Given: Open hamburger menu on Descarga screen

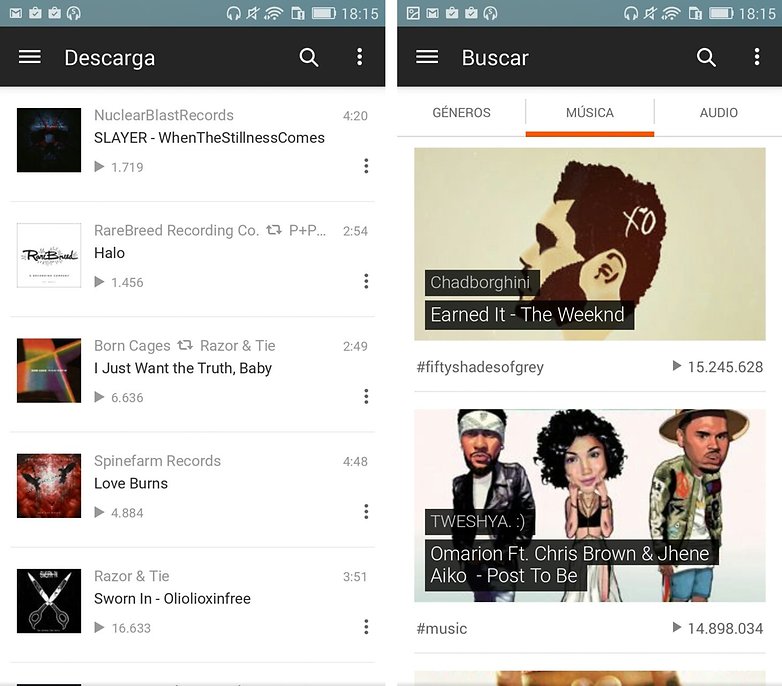Looking at the screenshot, I should coord(30,57).
